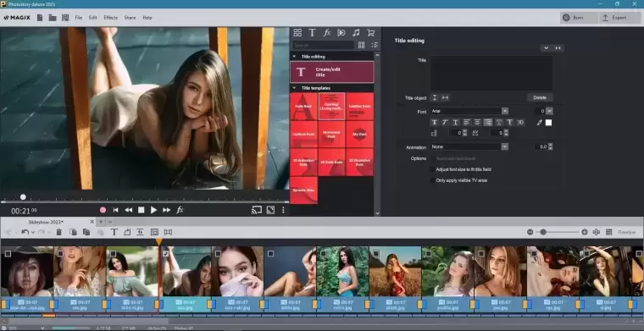
Task: Stop the preview playback
Action: (142, 210)
